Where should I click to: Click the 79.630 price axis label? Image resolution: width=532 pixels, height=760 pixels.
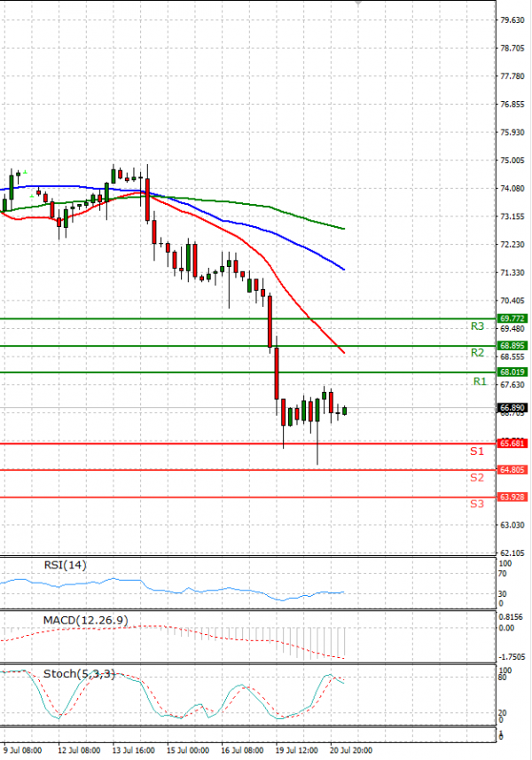click(x=512, y=20)
